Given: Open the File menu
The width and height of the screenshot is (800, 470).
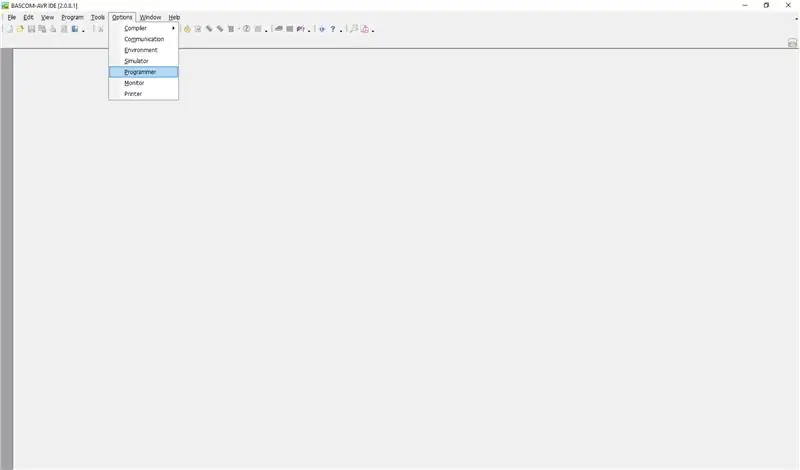Looking at the screenshot, I should tap(12, 17).
